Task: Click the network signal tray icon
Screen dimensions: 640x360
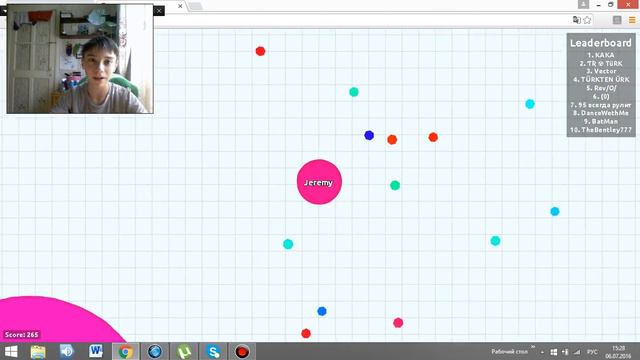Action: [x=577, y=352]
